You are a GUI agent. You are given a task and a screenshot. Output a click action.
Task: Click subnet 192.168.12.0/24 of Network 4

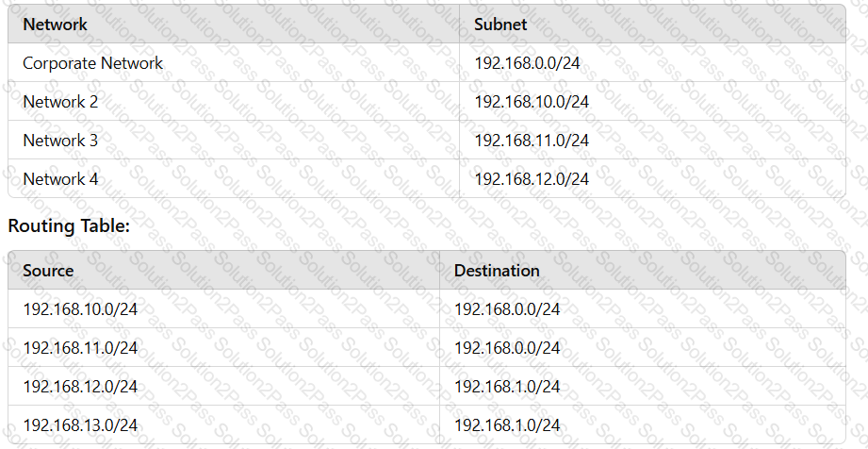tap(532, 179)
